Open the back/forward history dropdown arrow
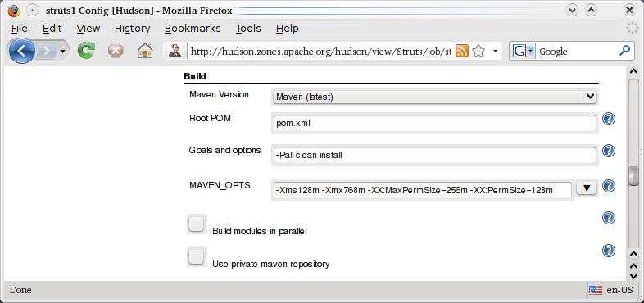The height and width of the screenshot is (303, 644). pos(62,52)
